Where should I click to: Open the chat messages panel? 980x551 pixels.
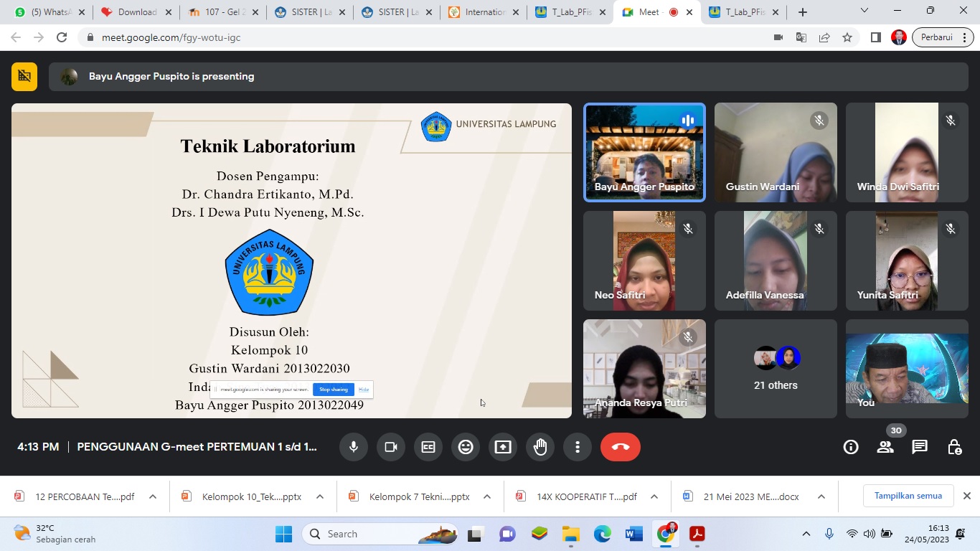tap(920, 447)
